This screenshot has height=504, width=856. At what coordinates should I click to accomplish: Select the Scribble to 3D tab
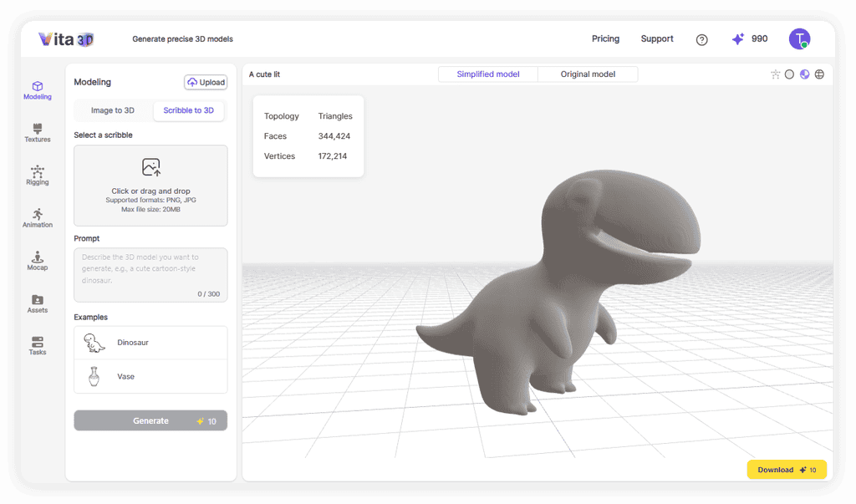(x=188, y=110)
